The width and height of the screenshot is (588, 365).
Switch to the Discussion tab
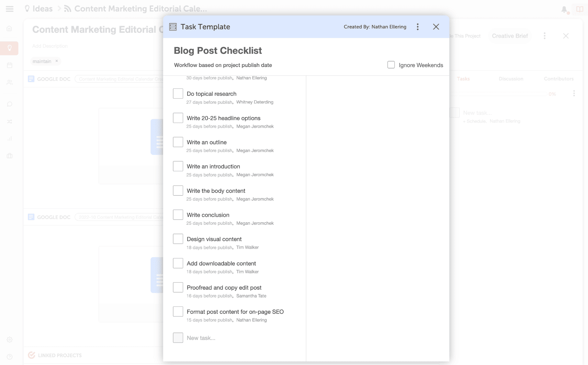[x=511, y=78]
